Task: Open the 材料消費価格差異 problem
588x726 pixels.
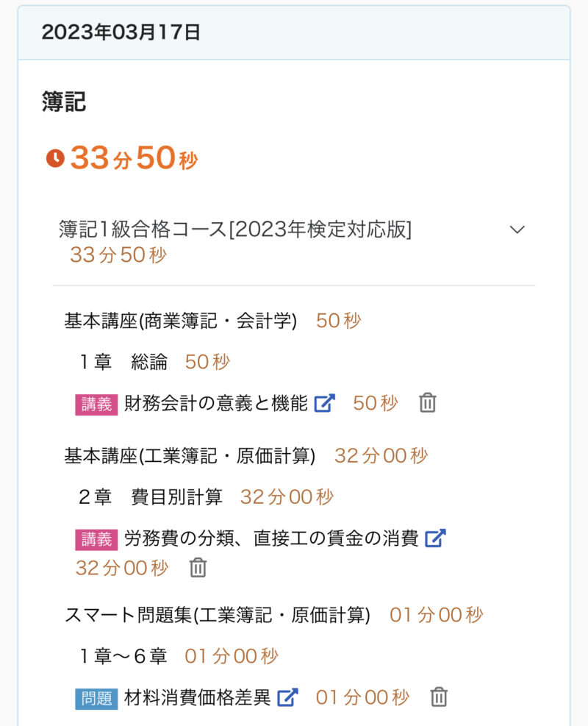Action: [198, 697]
